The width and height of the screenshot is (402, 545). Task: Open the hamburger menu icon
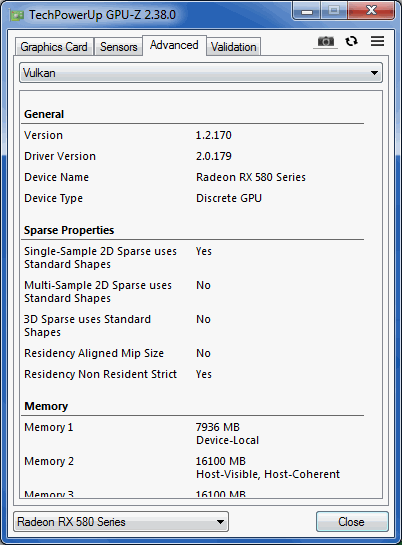click(x=377, y=41)
